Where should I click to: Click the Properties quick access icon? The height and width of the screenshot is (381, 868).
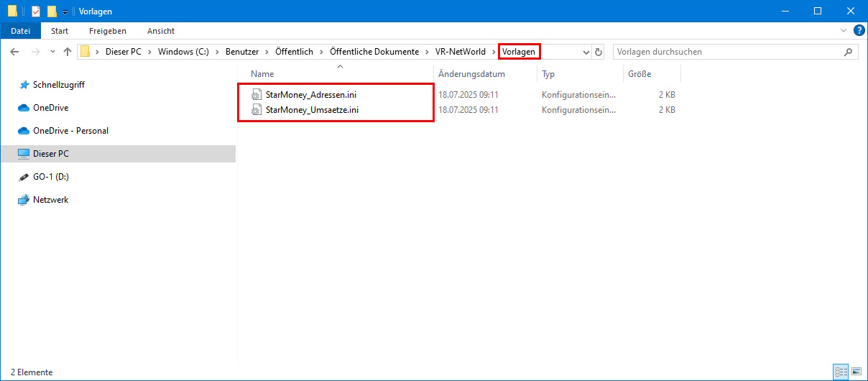tap(36, 11)
